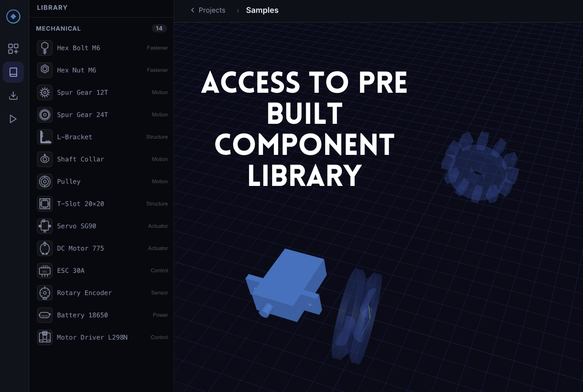Click Power tag on Battery 18650 row

click(x=160, y=315)
